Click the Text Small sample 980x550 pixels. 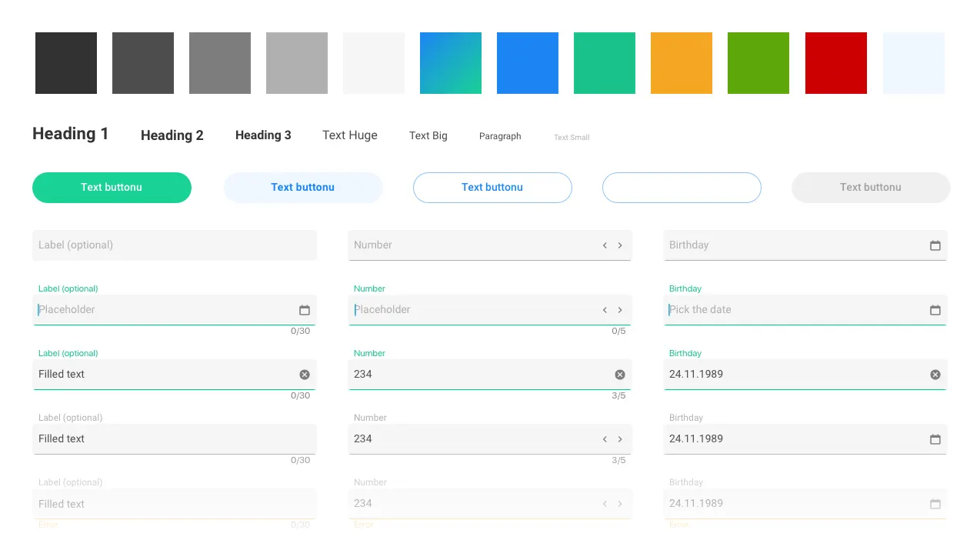[x=572, y=138]
